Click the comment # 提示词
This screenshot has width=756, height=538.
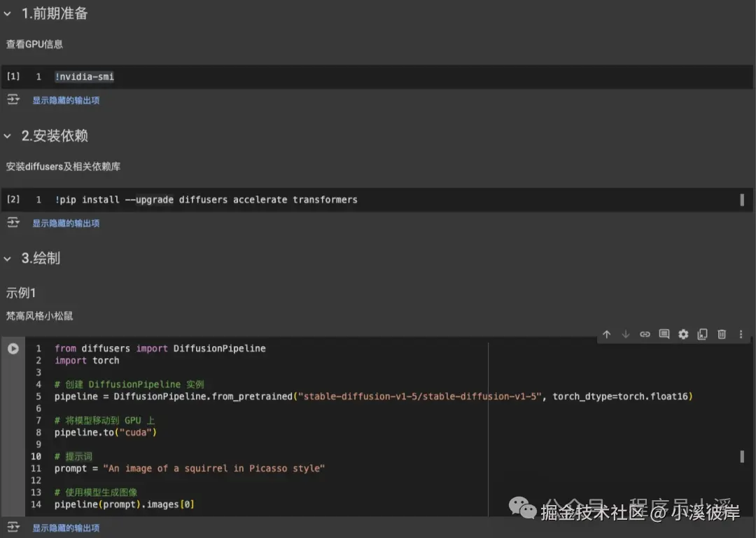point(73,457)
